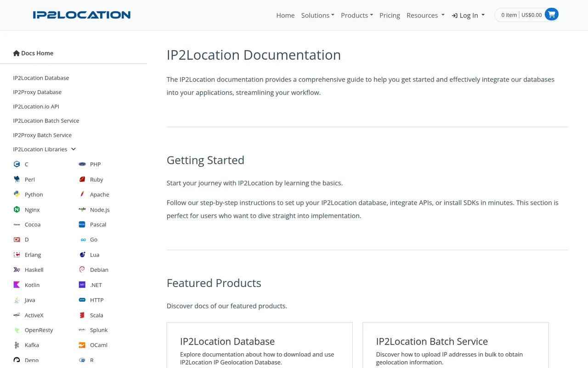Click the Python library text link
588x368 pixels.
pyautogui.click(x=34, y=195)
